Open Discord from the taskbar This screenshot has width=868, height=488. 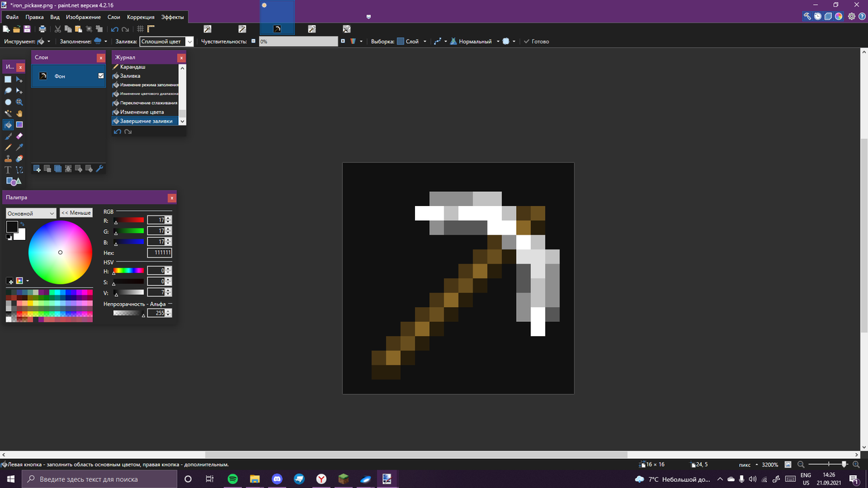point(277,479)
